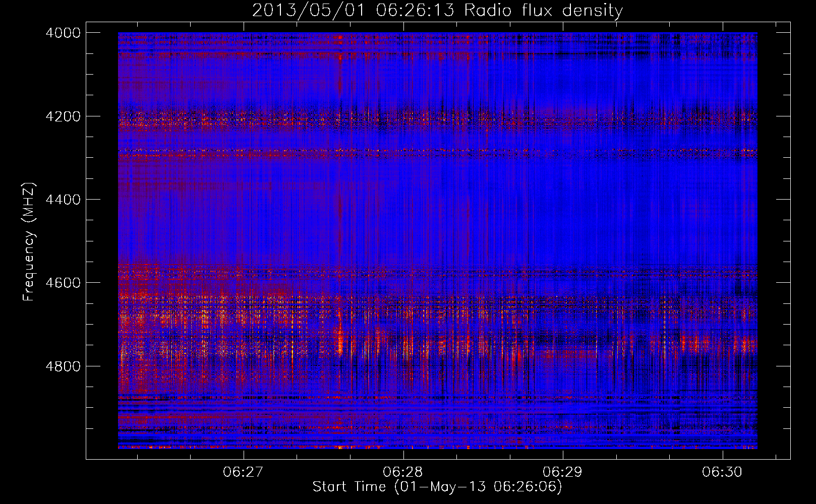The height and width of the screenshot is (504, 816).
Task: Click the 4400 frequency tick label
Action: point(63,200)
